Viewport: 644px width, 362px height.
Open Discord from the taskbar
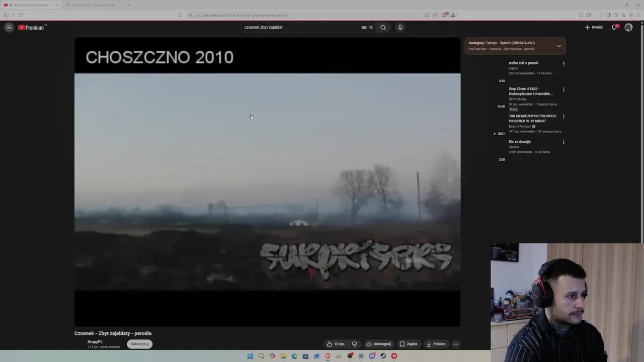[x=372, y=356]
